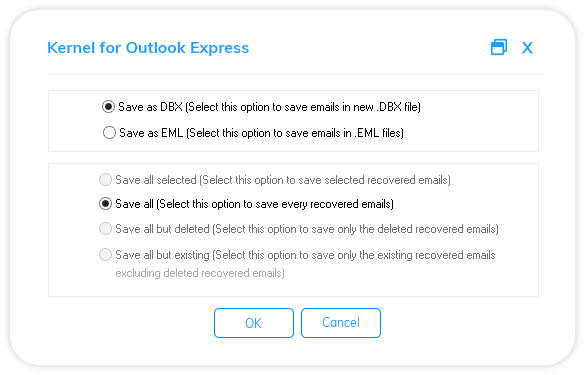Click the 'excluding deleted recovered emails' text line
Viewport: 585px width, 375px height.
pos(200,273)
